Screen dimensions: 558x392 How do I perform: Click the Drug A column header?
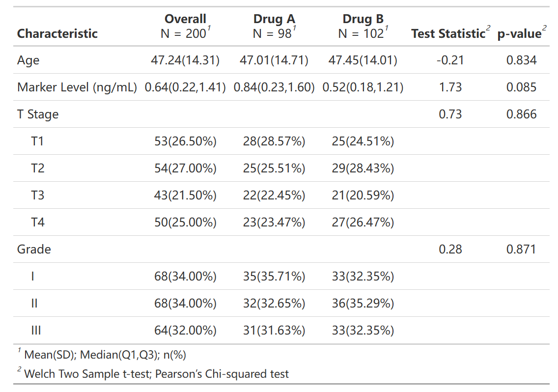(x=274, y=26)
